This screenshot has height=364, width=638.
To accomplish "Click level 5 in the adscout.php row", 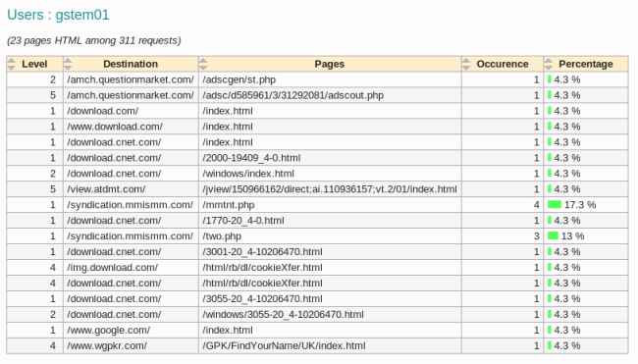I will [53, 95].
